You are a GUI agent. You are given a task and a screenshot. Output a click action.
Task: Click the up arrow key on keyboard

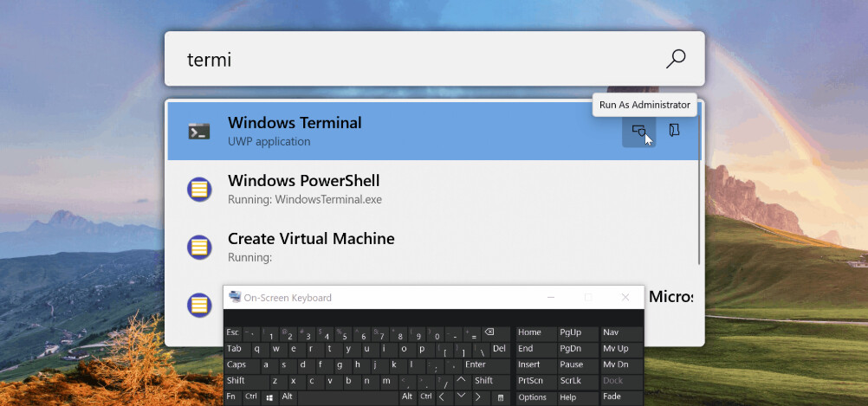click(463, 383)
